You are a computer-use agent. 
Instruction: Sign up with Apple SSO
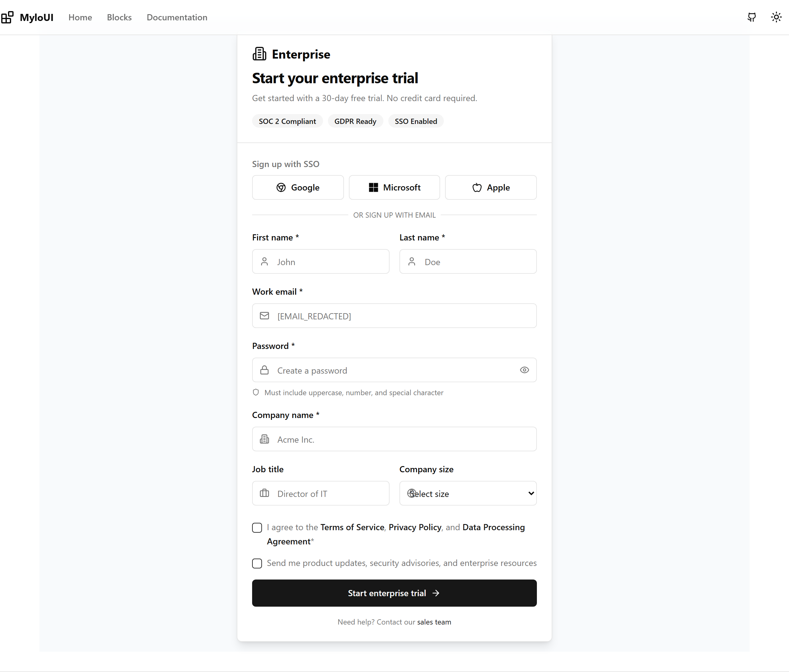(x=491, y=187)
